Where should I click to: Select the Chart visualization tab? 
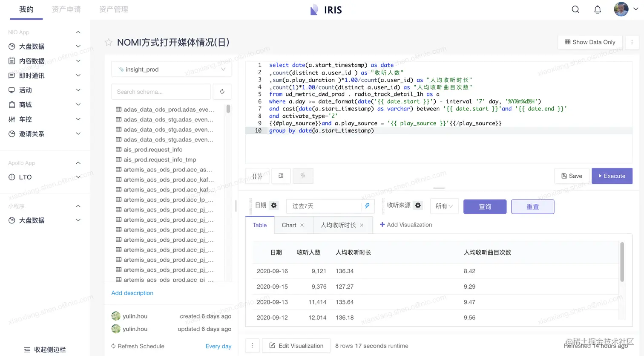click(289, 225)
